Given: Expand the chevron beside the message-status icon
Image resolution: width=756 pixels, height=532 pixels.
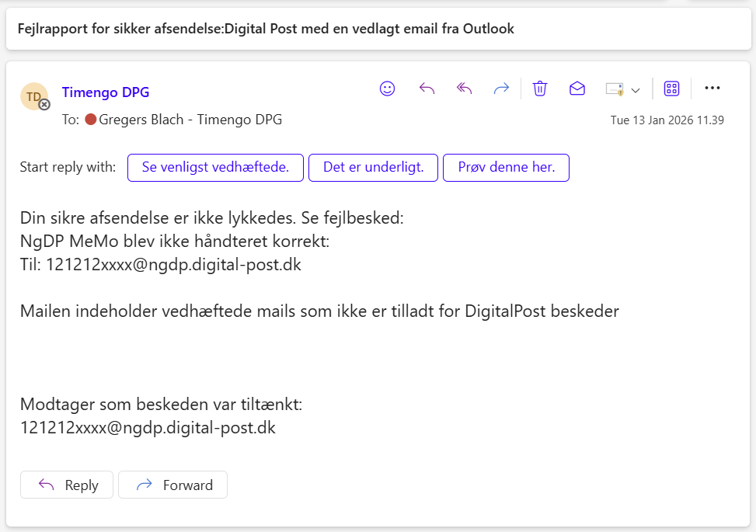Looking at the screenshot, I should [x=636, y=89].
